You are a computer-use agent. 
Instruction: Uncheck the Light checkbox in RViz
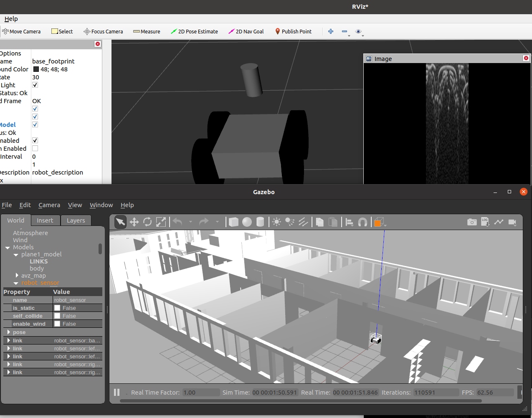click(x=35, y=85)
